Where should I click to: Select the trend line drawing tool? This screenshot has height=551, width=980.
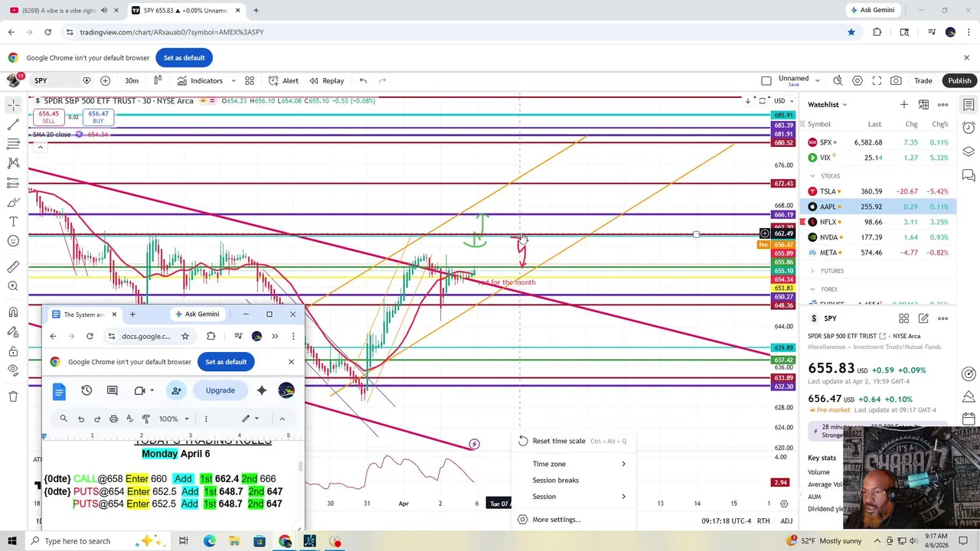tap(13, 124)
